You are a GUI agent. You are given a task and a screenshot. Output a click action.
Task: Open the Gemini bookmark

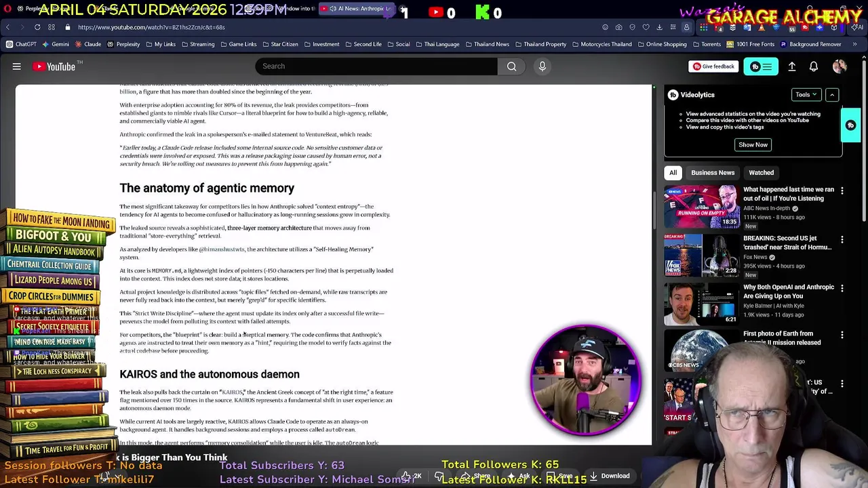pyautogui.click(x=56, y=44)
